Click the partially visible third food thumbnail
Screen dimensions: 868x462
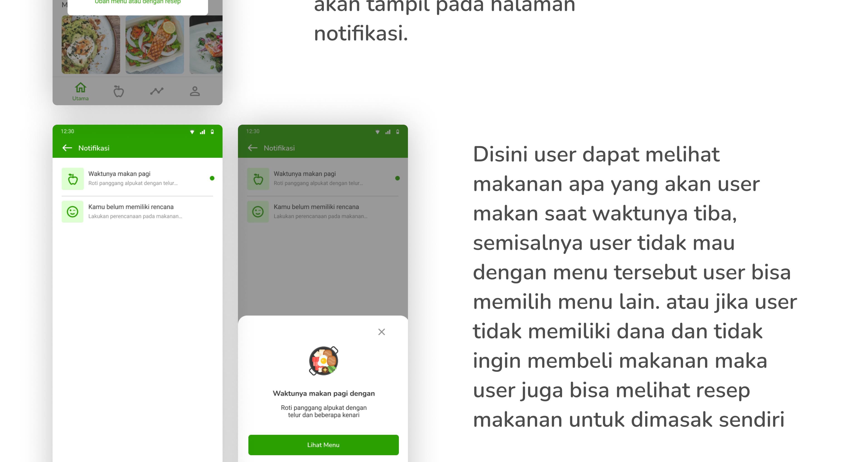(206, 44)
